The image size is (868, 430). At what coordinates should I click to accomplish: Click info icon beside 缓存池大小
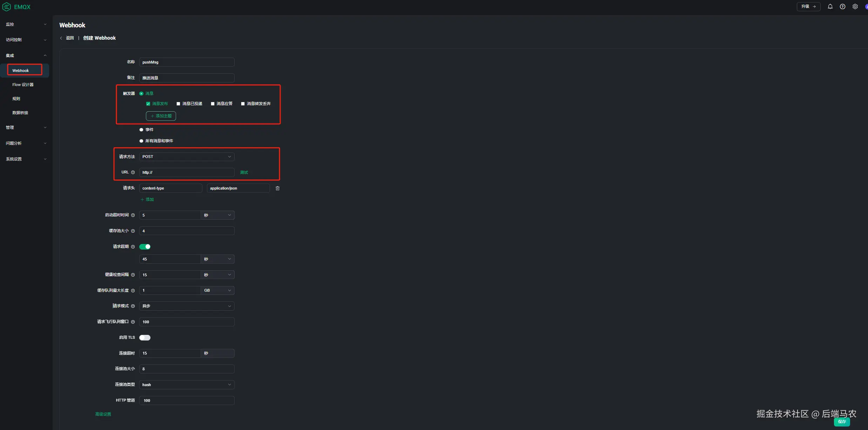pos(133,231)
